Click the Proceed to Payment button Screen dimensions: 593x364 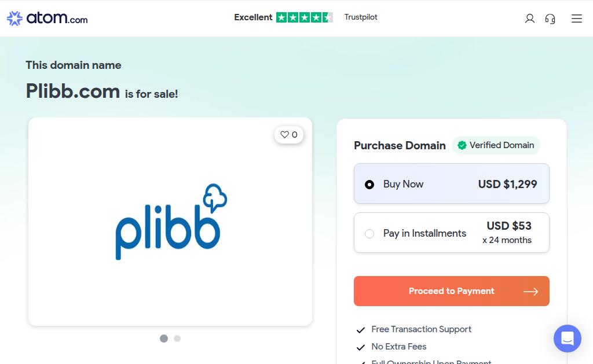tap(452, 291)
